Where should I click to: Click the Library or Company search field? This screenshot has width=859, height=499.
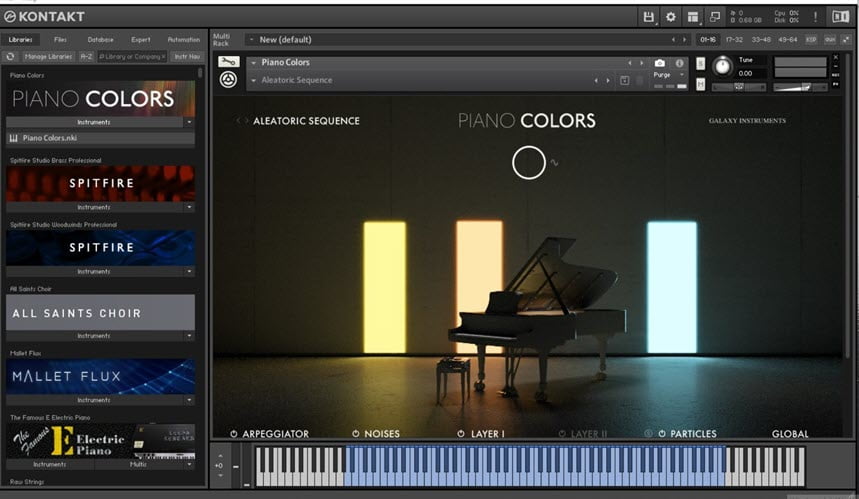[x=132, y=56]
